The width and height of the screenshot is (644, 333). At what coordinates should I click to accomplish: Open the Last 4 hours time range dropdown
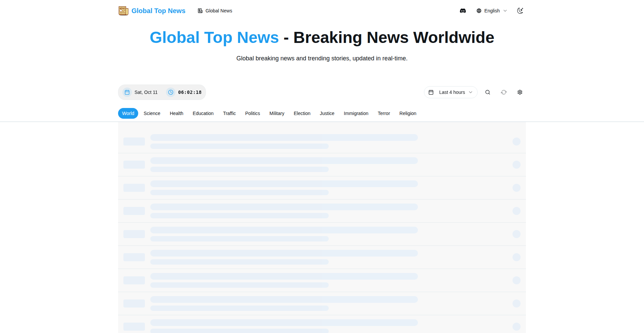click(450, 92)
